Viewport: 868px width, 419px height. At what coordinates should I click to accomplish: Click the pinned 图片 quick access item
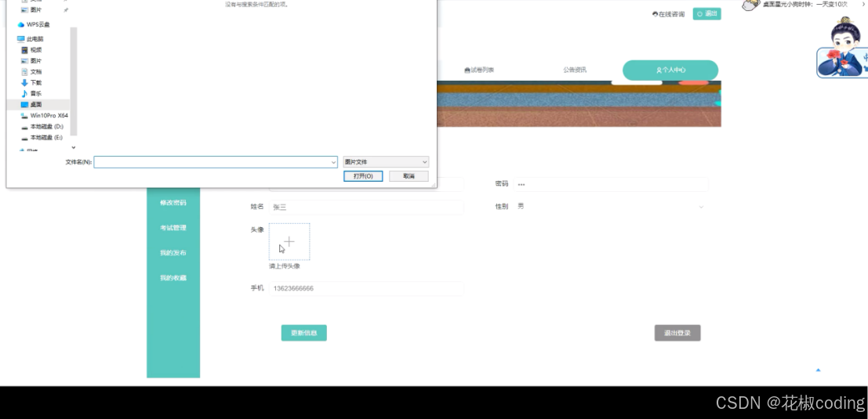35,10
